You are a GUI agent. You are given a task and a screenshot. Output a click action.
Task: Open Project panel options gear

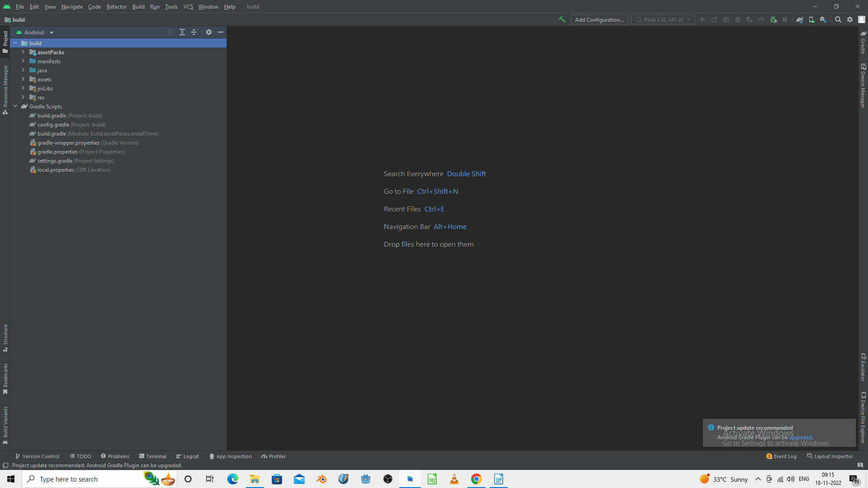(x=208, y=32)
